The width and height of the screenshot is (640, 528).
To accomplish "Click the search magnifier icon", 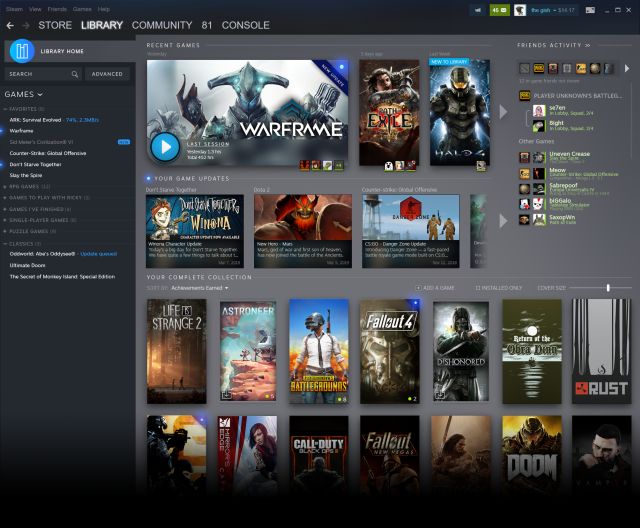I will [75, 74].
